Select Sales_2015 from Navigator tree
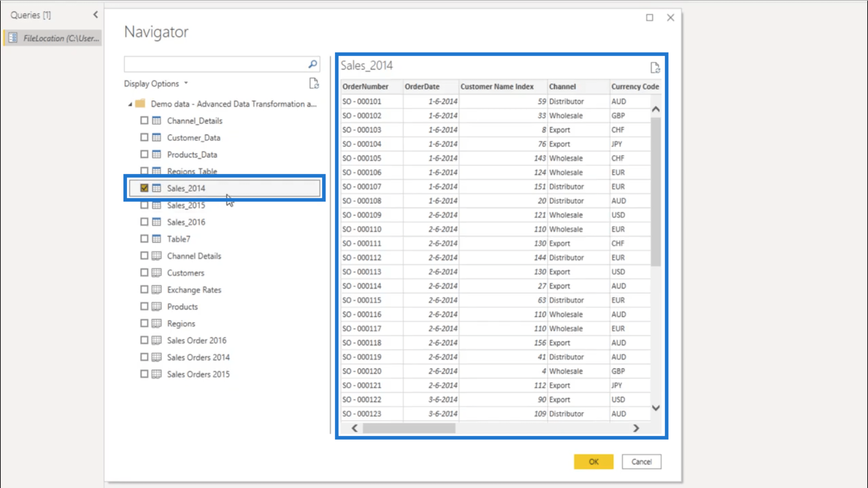Image resolution: width=868 pixels, height=488 pixels. click(x=185, y=205)
